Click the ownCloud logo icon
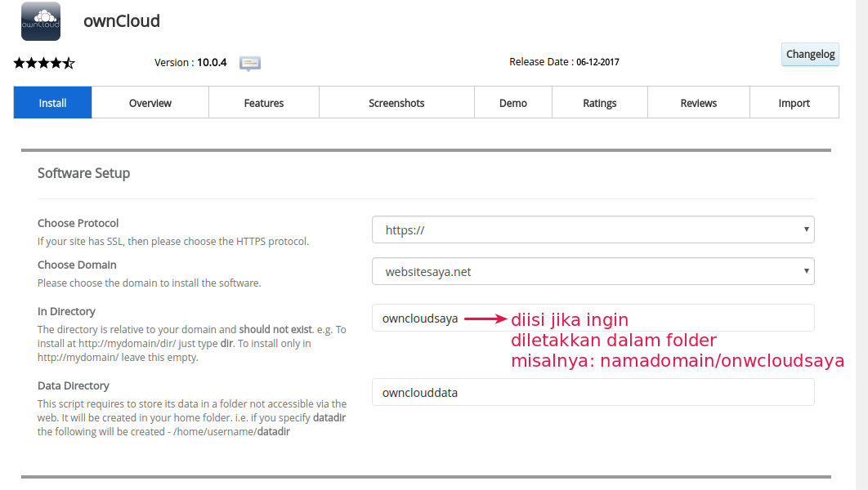The image size is (868, 490). coord(40,21)
